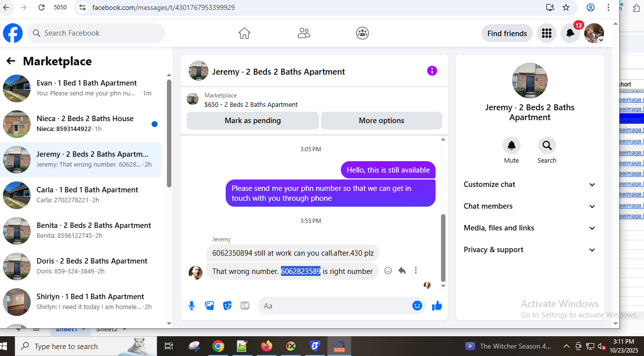The width and height of the screenshot is (644, 356).
Task: Open Chrome's three-dot menu
Action: 608,7
